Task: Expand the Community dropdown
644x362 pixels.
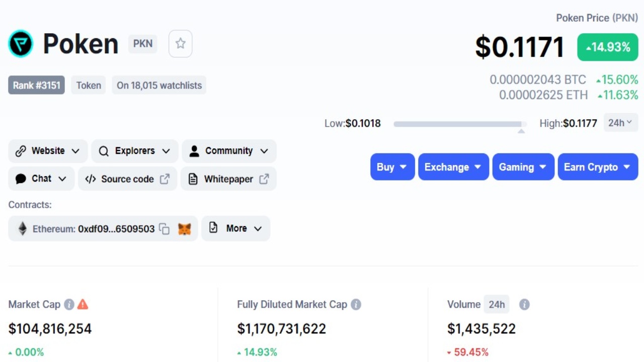Action: coord(229,151)
